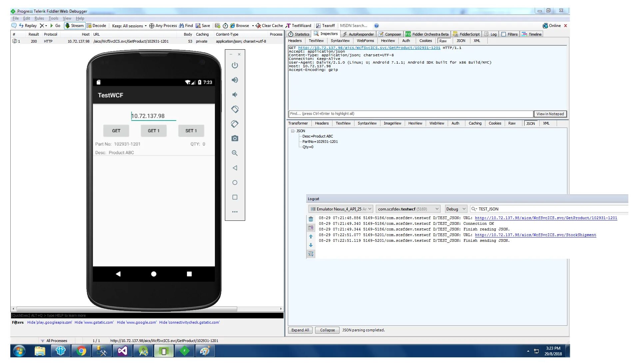Toggle the Filters tab checkbox
Screen dimensions: 636x364
click(504, 34)
